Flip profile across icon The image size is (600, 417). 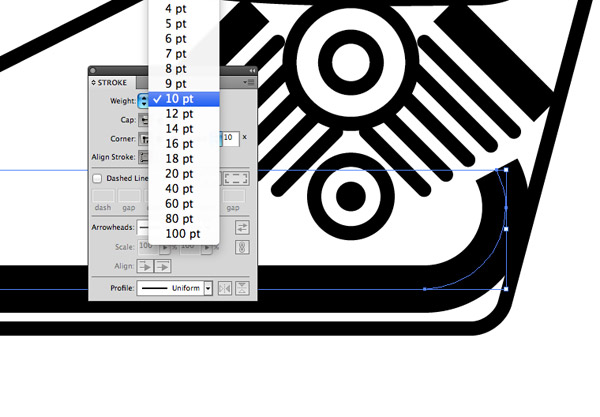click(x=242, y=288)
